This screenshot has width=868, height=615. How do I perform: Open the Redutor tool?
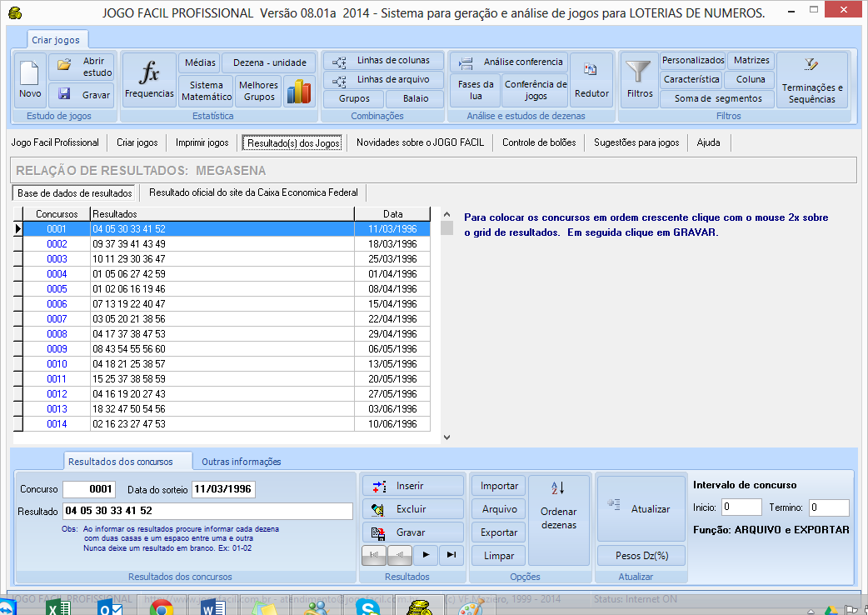[591, 80]
